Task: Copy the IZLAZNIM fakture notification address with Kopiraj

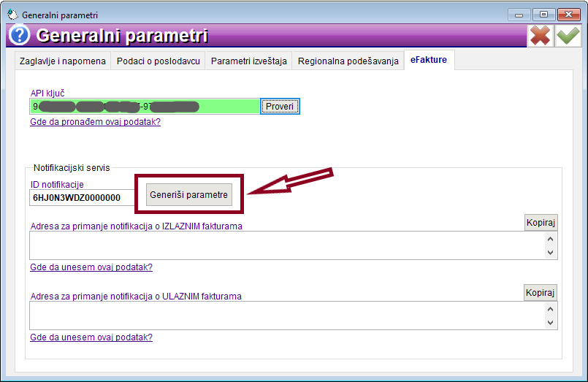Action: (541, 223)
